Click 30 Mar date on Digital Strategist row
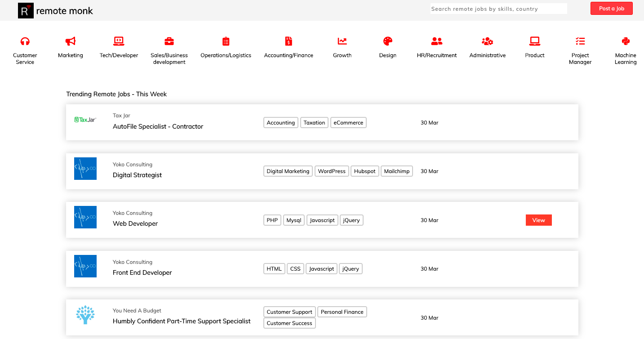The height and width of the screenshot is (339, 644). (x=429, y=171)
